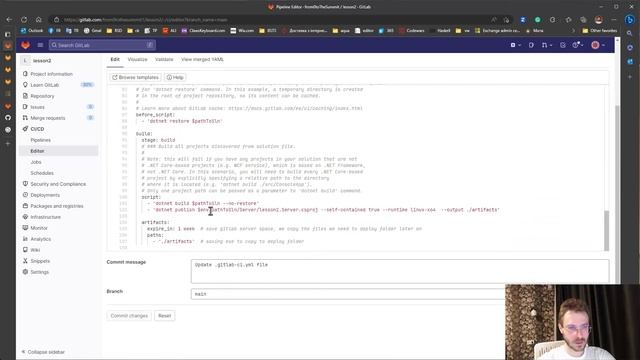Click the Repository sidebar icon
Image resolution: width=640 pixels, height=360 pixels.
[x=25, y=96]
